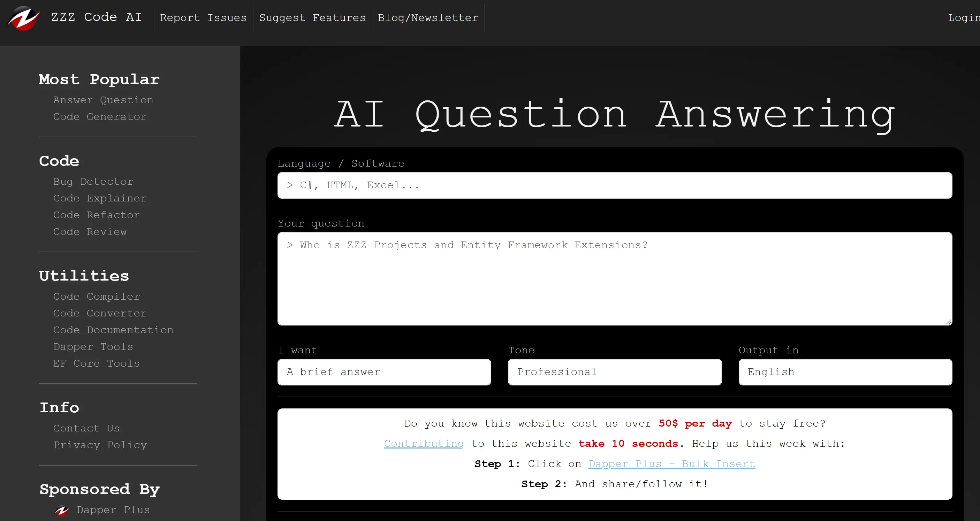980x521 pixels.
Task: Focus the Language / Software input field
Action: click(615, 185)
